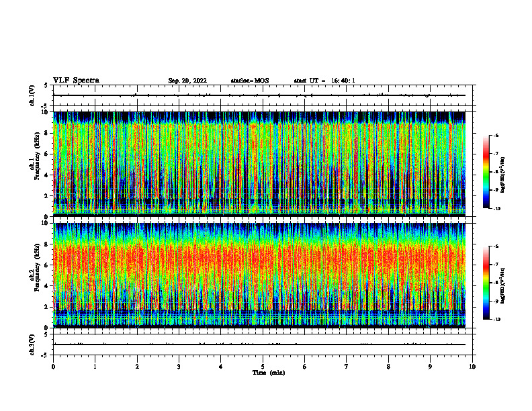
Task: Click the "-10" value on ch.2 color bar
Action: pyautogui.click(x=497, y=320)
